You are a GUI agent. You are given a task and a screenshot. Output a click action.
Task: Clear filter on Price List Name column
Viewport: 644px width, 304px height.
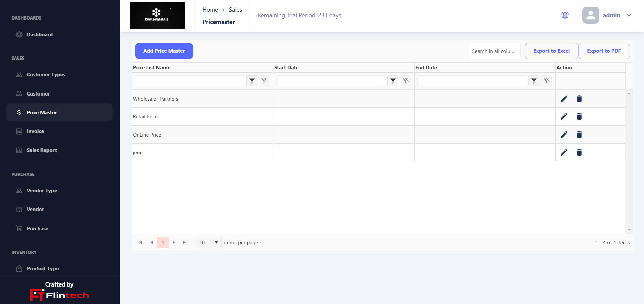[x=264, y=81]
